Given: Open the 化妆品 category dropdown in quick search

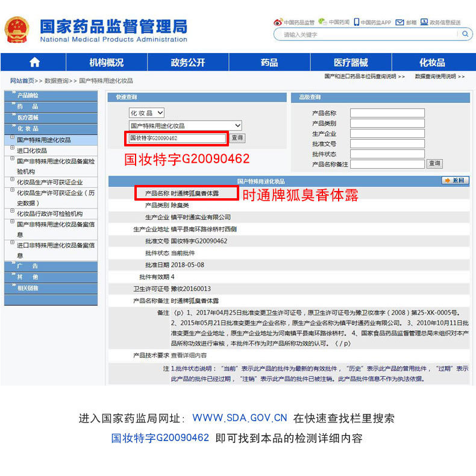Looking at the screenshot, I should pyautogui.click(x=146, y=113).
